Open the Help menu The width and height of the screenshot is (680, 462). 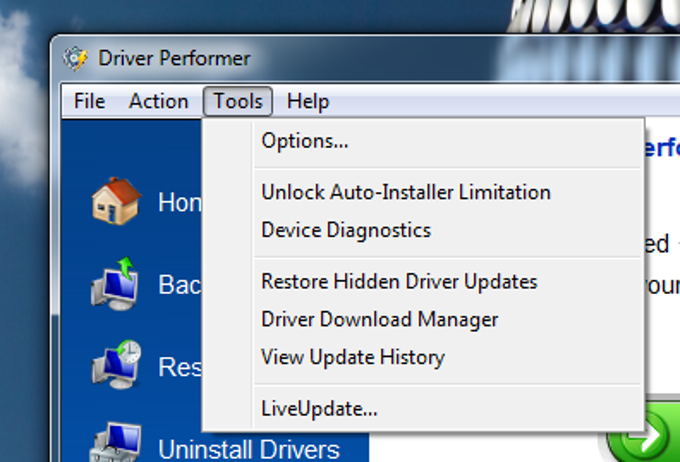click(x=308, y=102)
